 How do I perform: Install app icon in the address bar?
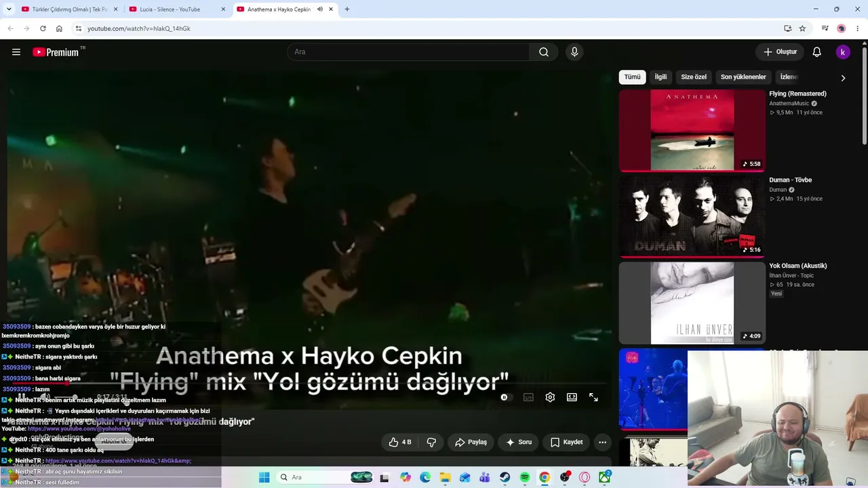point(787,28)
